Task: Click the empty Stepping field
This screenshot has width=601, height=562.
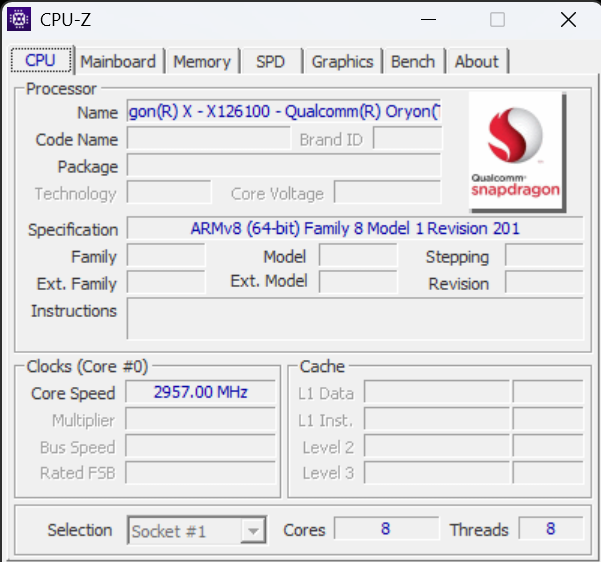Action: click(x=544, y=255)
